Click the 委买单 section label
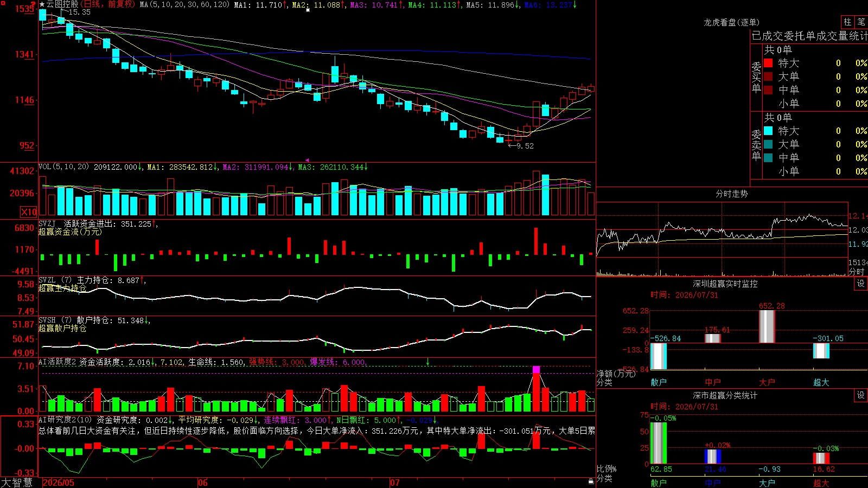The width and height of the screenshot is (868, 488). 756,77
